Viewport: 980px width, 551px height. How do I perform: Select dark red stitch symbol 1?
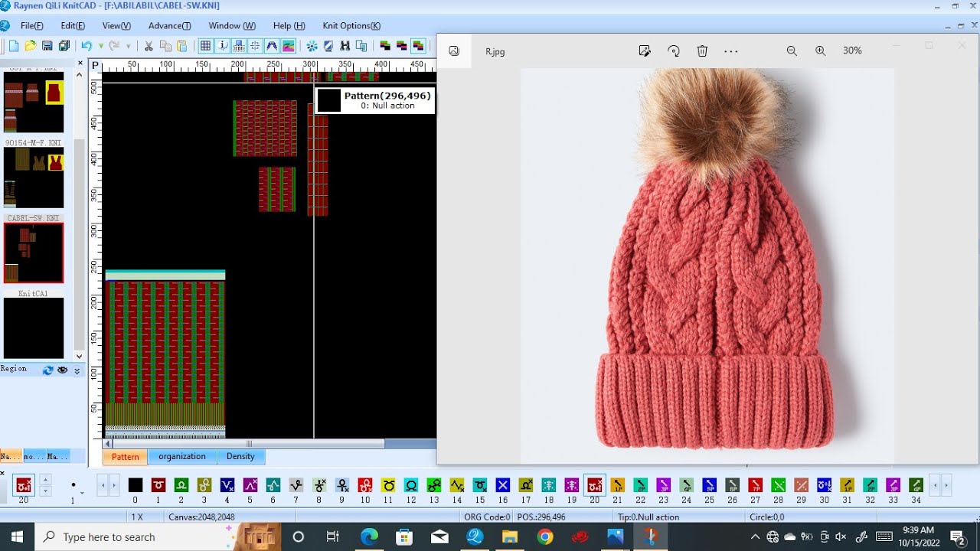click(158, 484)
